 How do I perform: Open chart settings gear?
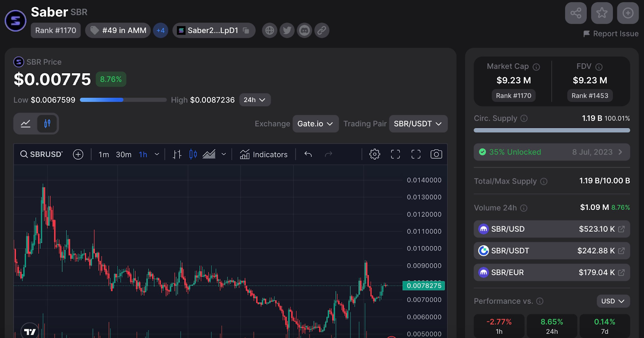point(375,155)
